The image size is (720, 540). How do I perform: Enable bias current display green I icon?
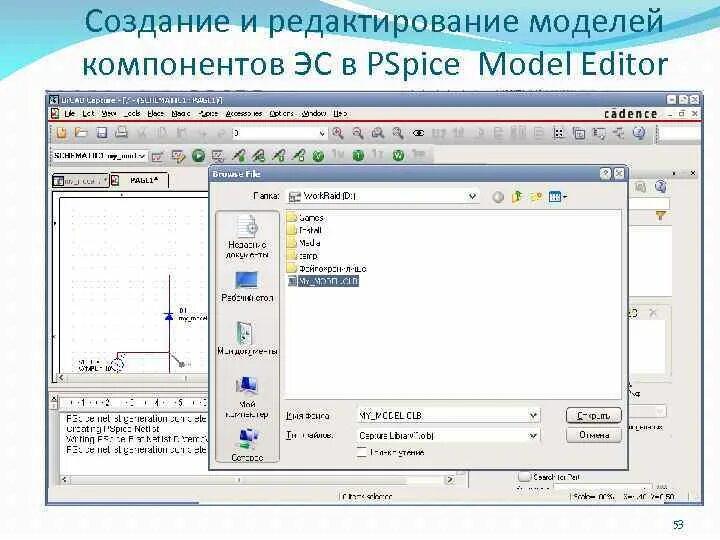358,156
